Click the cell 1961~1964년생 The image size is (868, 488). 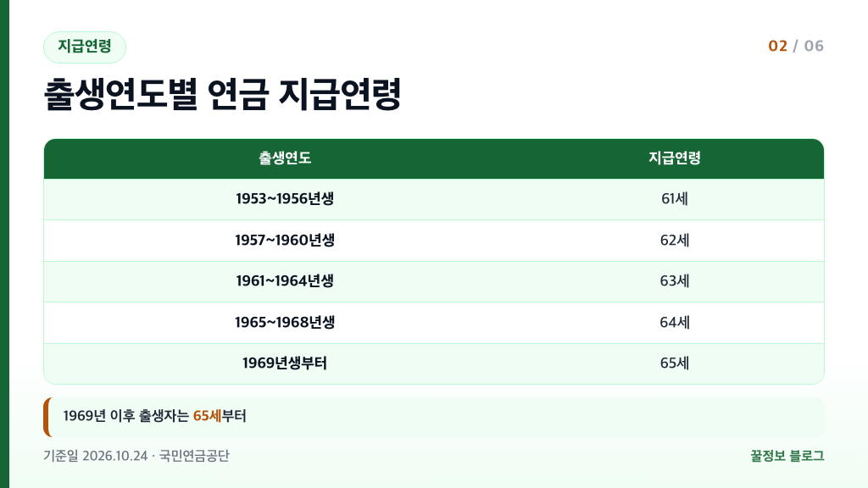tap(285, 281)
